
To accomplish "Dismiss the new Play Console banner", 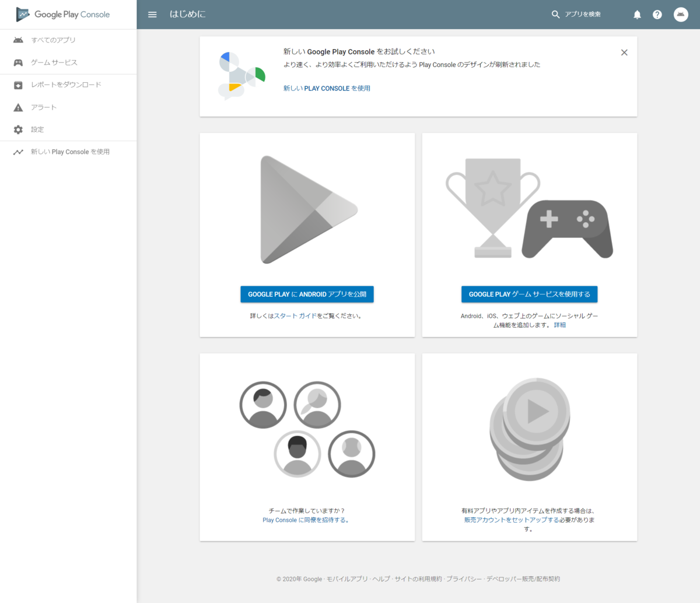I will coord(624,52).
